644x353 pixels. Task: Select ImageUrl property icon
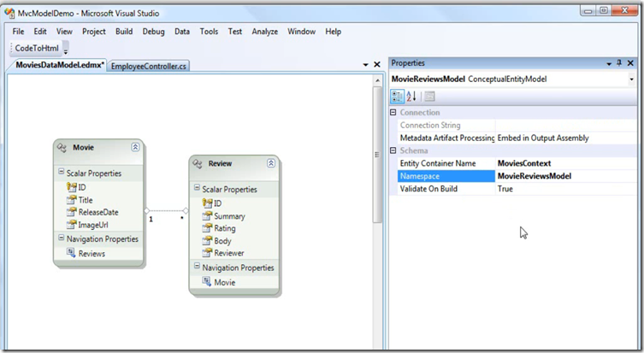pos(72,225)
